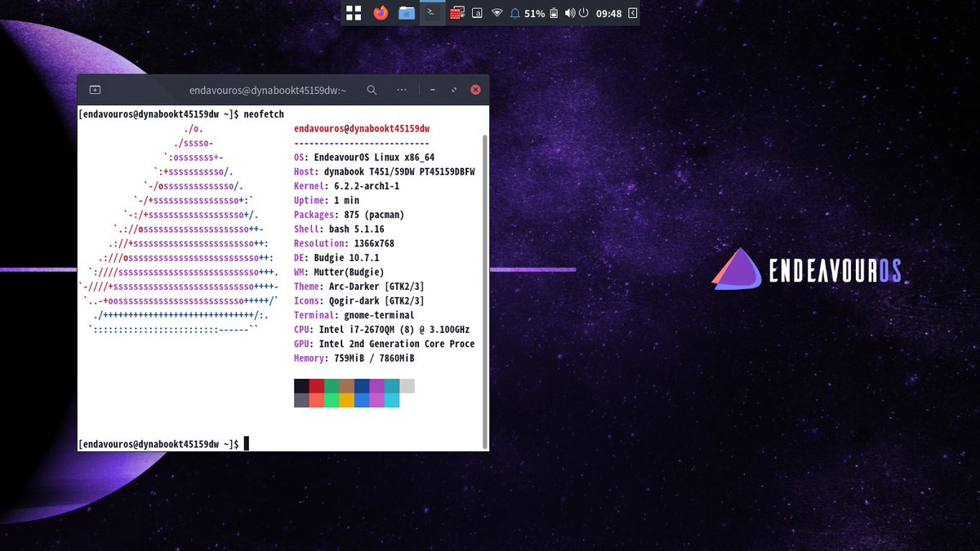The height and width of the screenshot is (551, 980).
Task: Click the 'DE: Budgie 10.7.1' line
Action: 336,258
